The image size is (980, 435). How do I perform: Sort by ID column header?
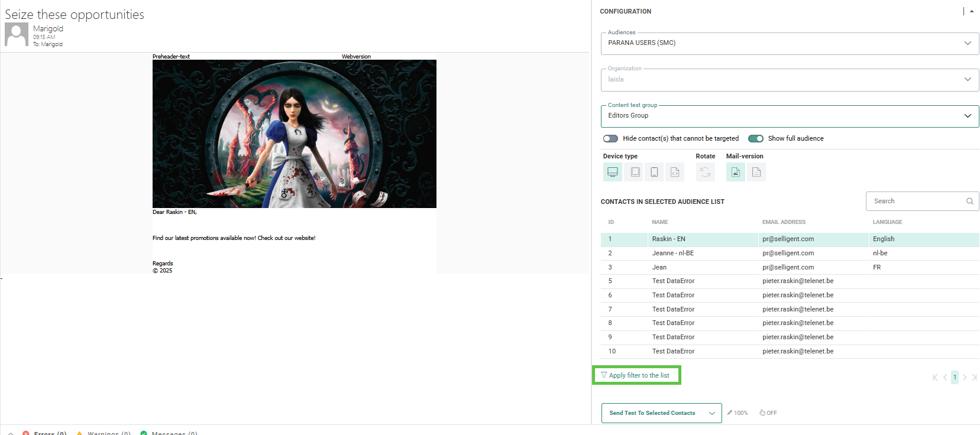[611, 222]
